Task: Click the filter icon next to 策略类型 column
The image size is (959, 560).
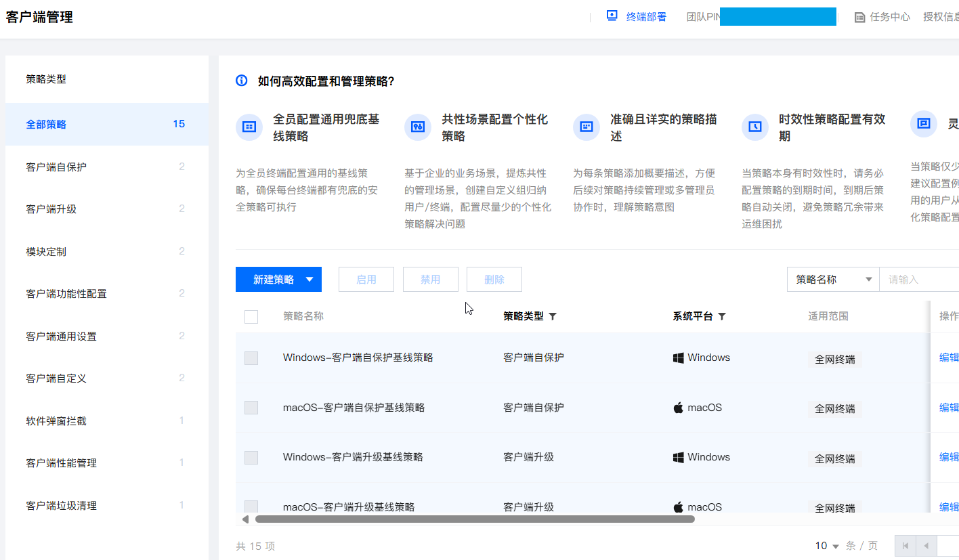Action: point(553,316)
